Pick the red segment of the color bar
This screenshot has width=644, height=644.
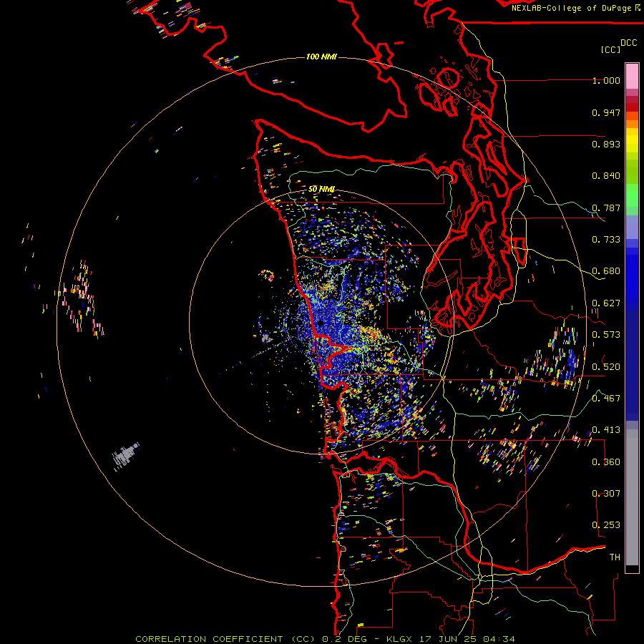[632, 107]
